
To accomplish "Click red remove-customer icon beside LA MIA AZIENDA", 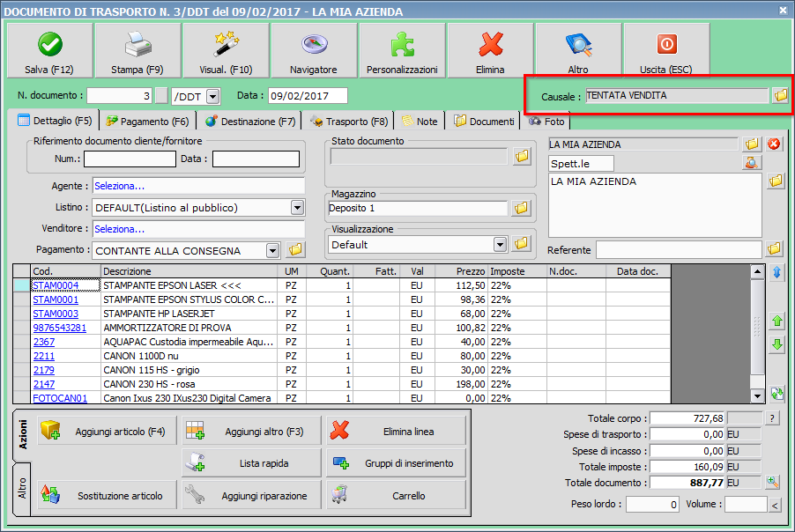I will tap(774, 144).
